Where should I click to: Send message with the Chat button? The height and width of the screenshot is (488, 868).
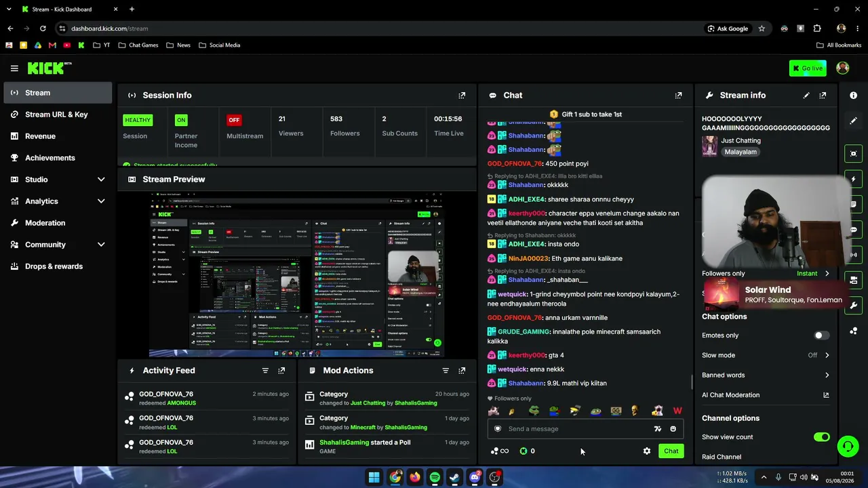tap(671, 451)
